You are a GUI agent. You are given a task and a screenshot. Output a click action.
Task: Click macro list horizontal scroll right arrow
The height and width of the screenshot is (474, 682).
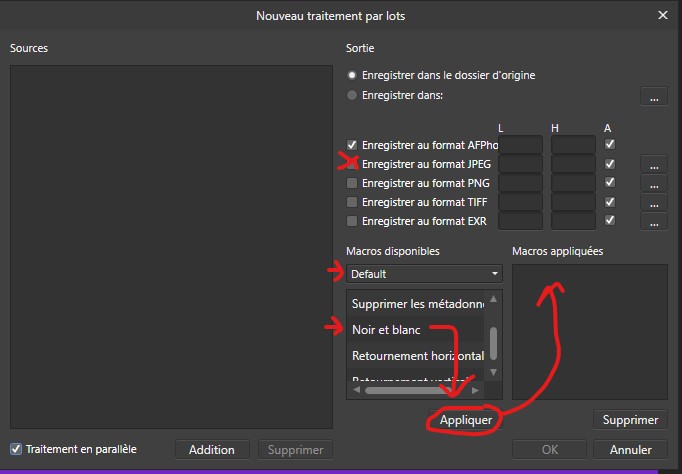click(x=475, y=390)
